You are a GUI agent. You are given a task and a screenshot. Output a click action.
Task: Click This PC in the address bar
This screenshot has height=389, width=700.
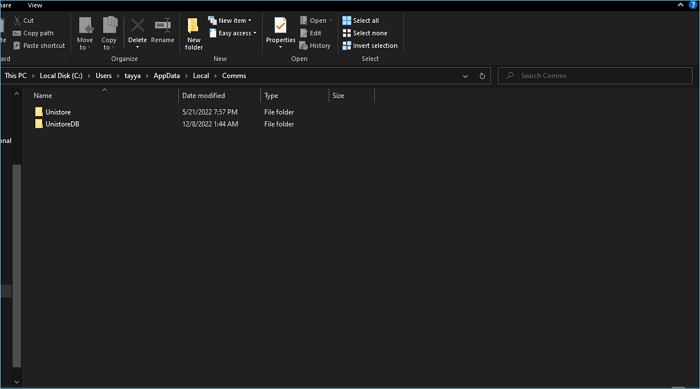16,76
